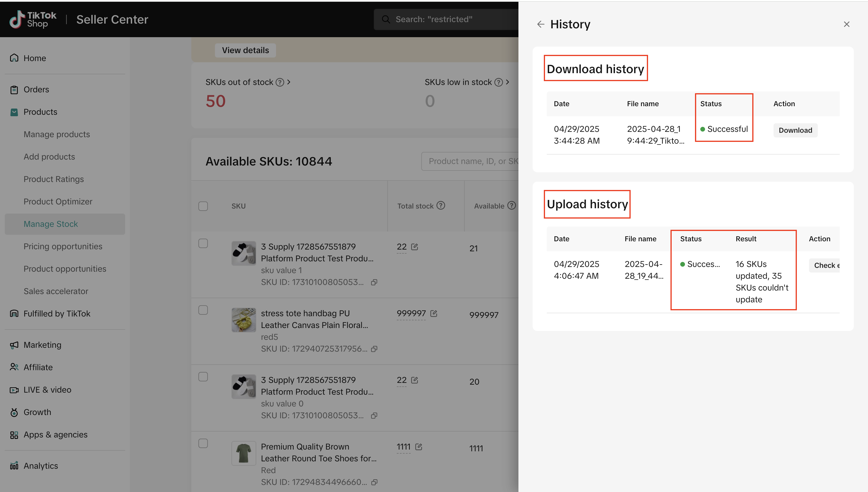Click the help icon next to Total stock
Viewport: 868px width, 492px height.
coord(440,206)
